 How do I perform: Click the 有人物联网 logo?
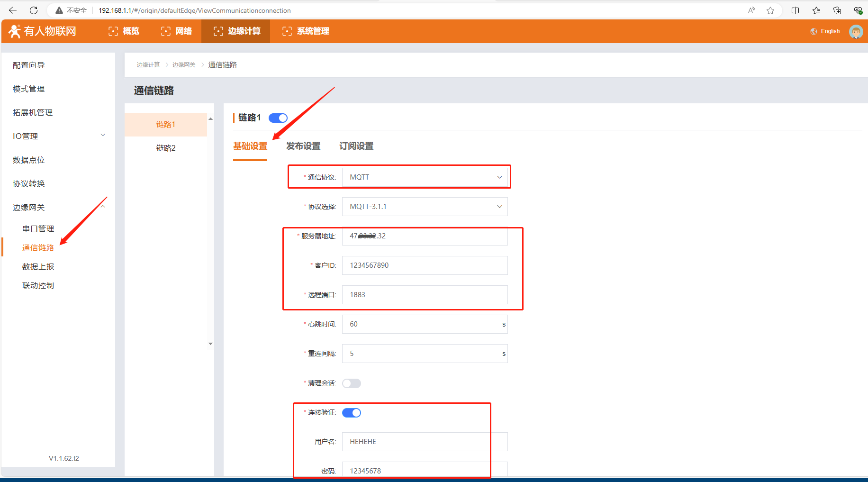[43, 31]
